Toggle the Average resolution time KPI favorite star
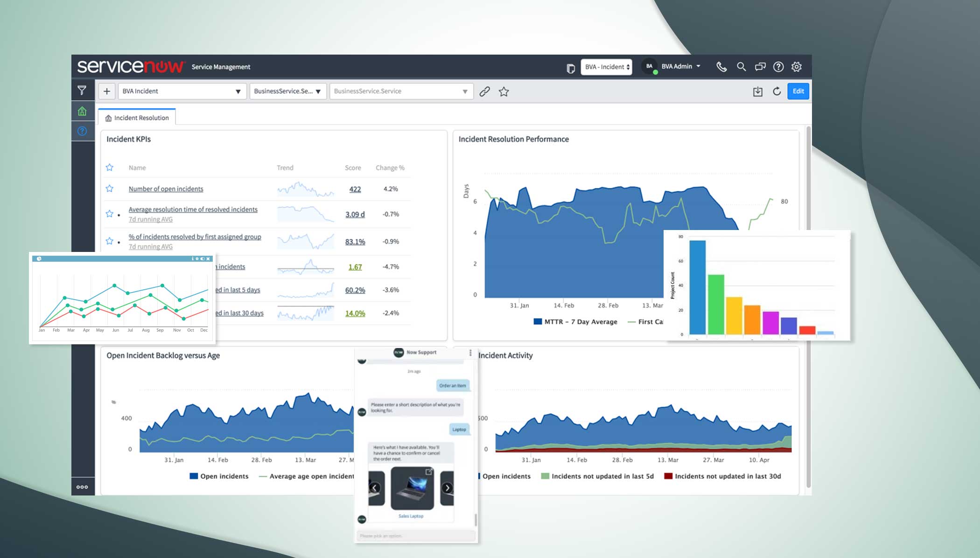Screen dimensions: 980x558 [x=110, y=214]
